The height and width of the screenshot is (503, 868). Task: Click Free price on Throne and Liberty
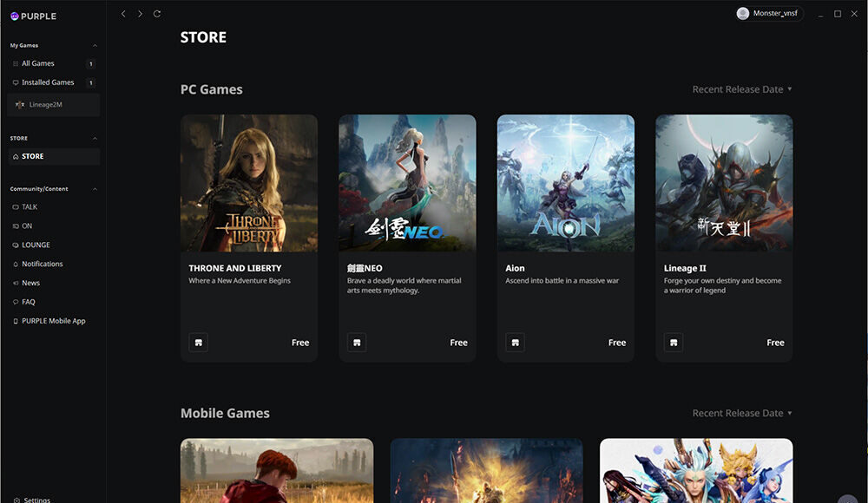(x=300, y=343)
